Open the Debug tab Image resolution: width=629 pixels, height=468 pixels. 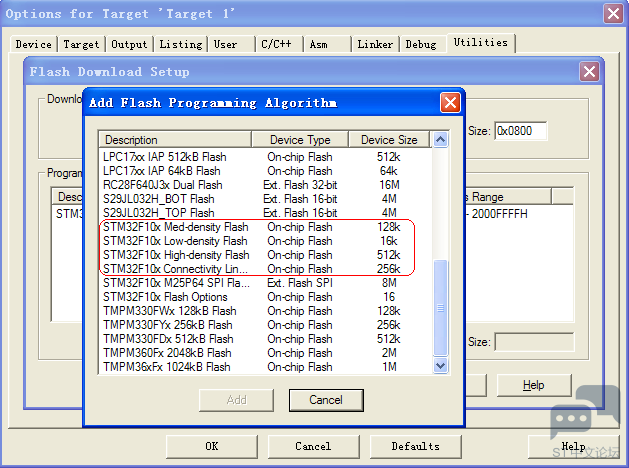click(422, 44)
